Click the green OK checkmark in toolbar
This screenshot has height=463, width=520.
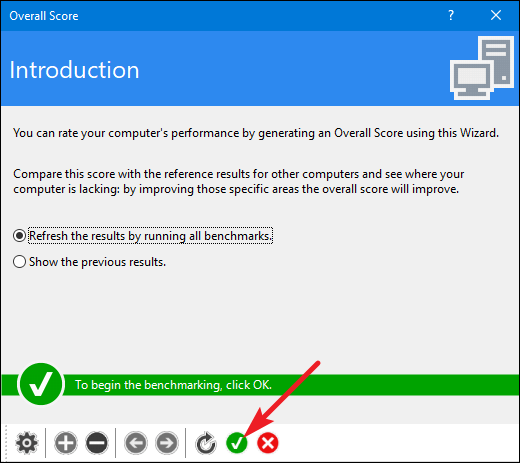[x=237, y=443]
